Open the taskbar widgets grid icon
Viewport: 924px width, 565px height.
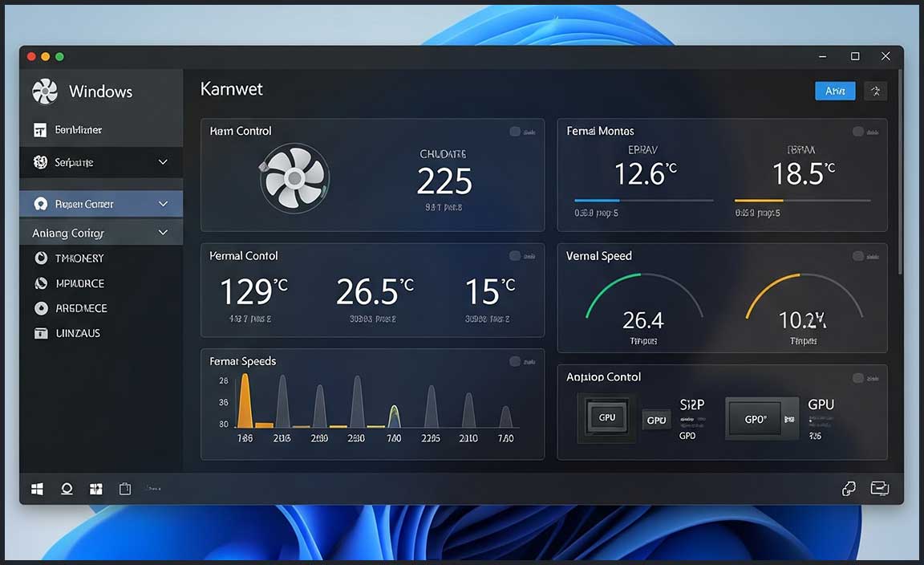click(x=96, y=489)
